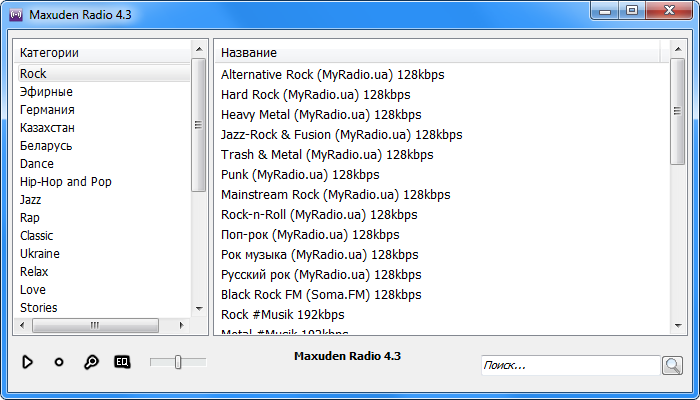Click station list vertical scrollbar thumb

[x=678, y=111]
